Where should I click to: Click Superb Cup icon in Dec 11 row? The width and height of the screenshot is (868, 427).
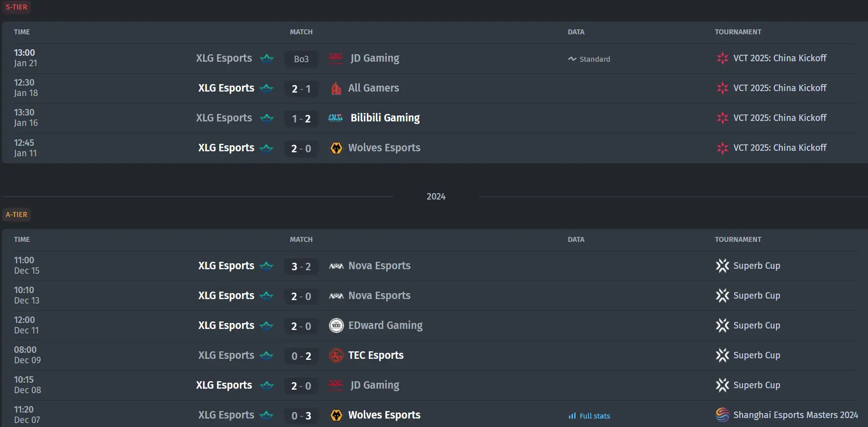coord(722,325)
